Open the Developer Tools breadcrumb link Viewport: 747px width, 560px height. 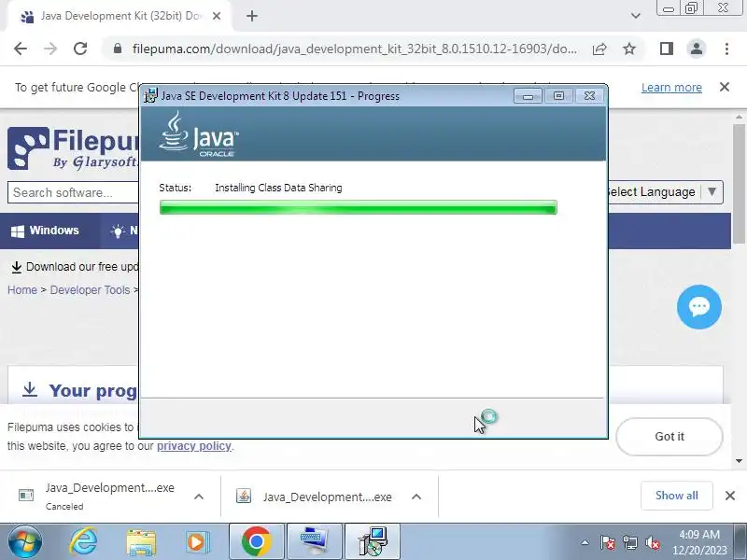[90, 290]
